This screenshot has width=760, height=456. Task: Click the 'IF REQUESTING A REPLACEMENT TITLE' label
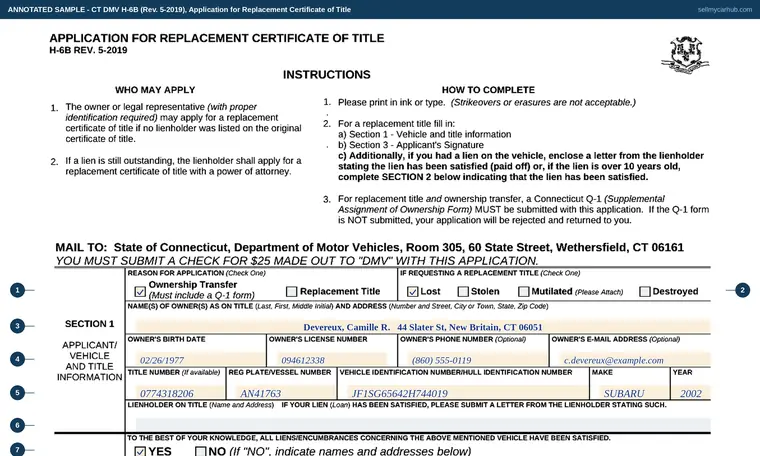click(x=490, y=273)
